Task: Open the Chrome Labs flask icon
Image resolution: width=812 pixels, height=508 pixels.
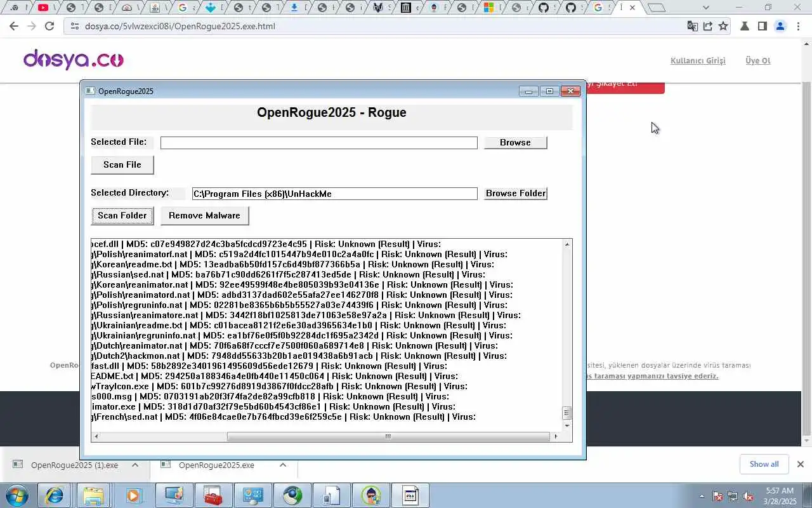Action: pyautogui.click(x=745, y=26)
